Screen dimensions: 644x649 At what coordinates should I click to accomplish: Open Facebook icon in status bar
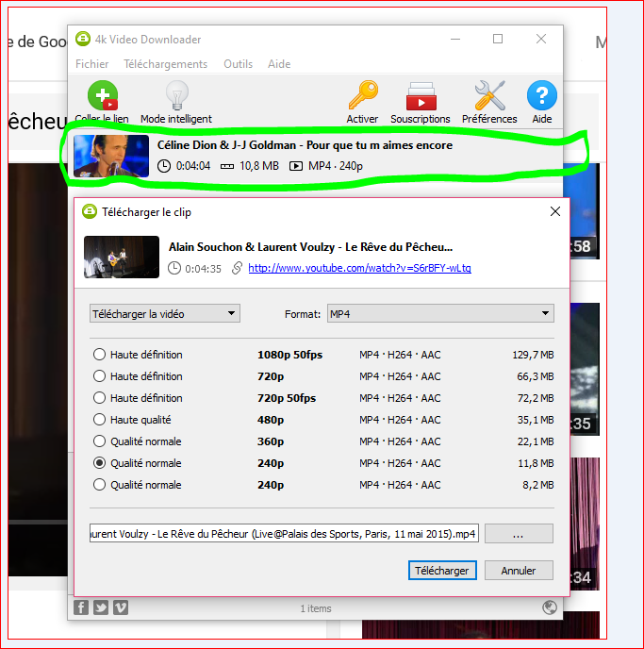[x=81, y=607]
